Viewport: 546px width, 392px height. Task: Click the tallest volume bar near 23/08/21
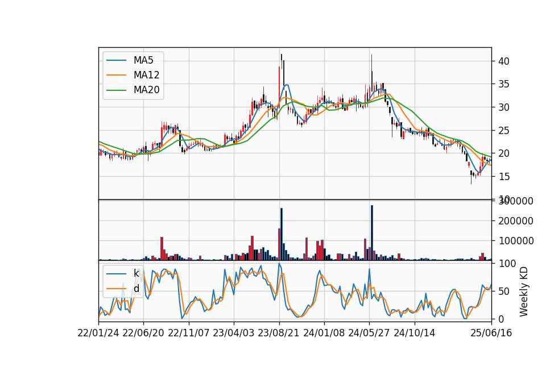coord(282,234)
